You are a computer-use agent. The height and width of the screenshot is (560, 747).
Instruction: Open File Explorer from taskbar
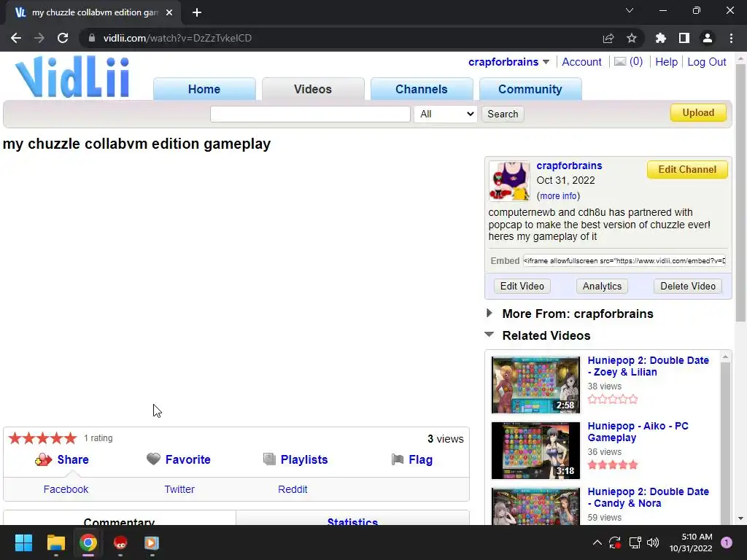[x=55, y=542]
